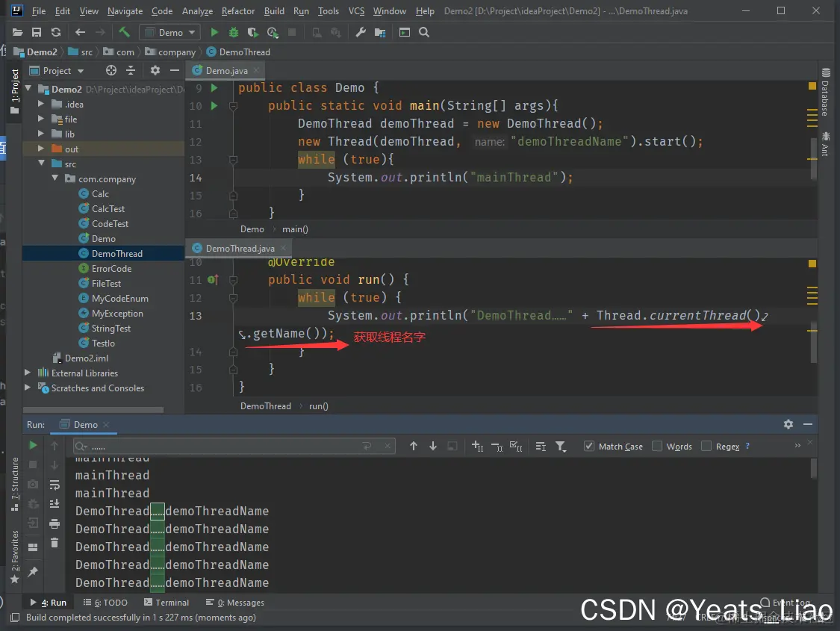Open the search filter funnel icon
This screenshot has height=631, width=840.
click(x=561, y=447)
